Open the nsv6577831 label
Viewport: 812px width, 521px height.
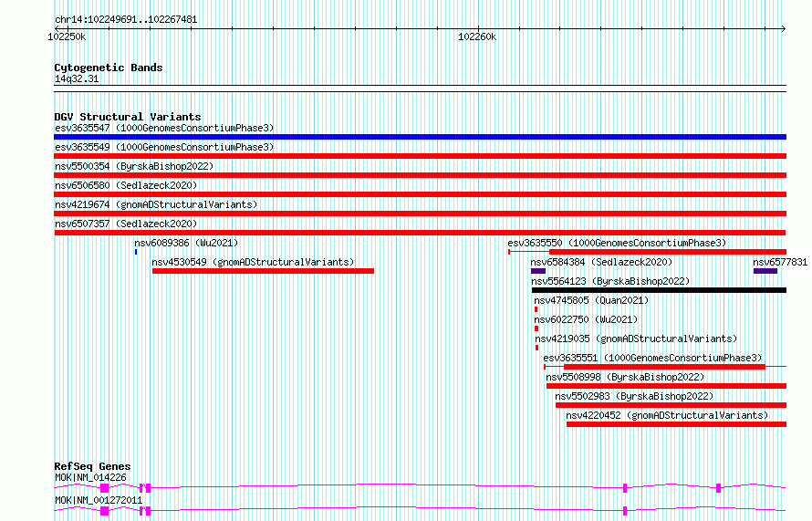point(780,262)
